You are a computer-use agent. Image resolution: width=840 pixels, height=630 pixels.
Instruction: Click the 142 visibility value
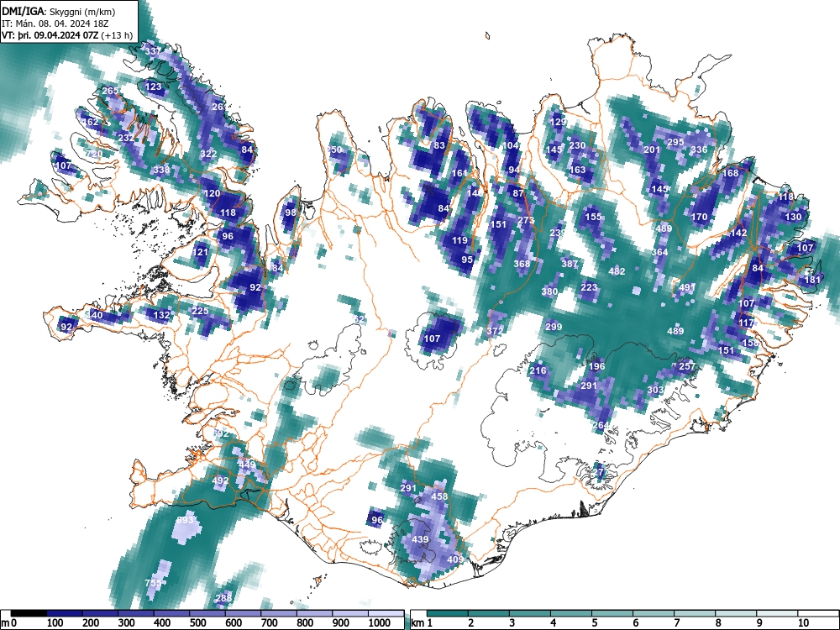738,233
